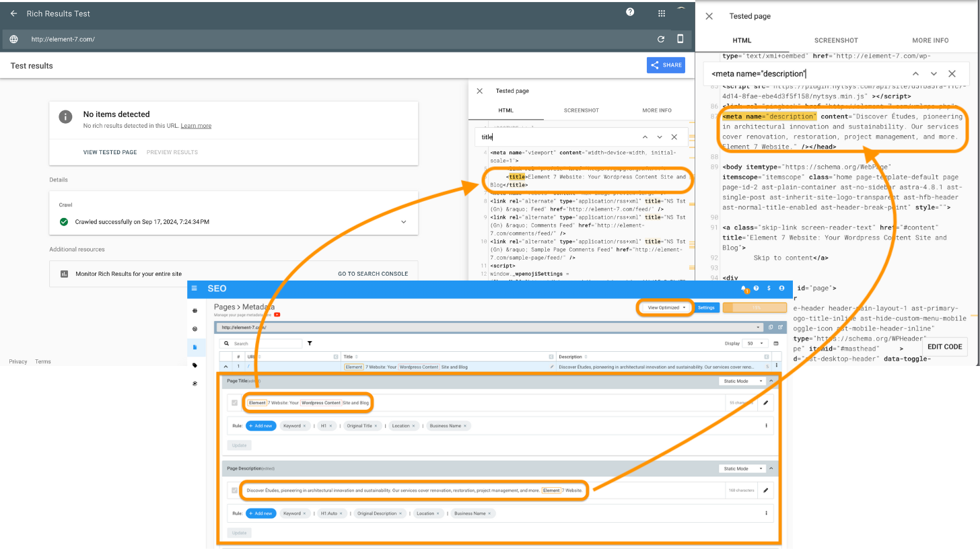The width and height of the screenshot is (980, 549).
Task: Collapse the Page Title section
Action: (771, 381)
